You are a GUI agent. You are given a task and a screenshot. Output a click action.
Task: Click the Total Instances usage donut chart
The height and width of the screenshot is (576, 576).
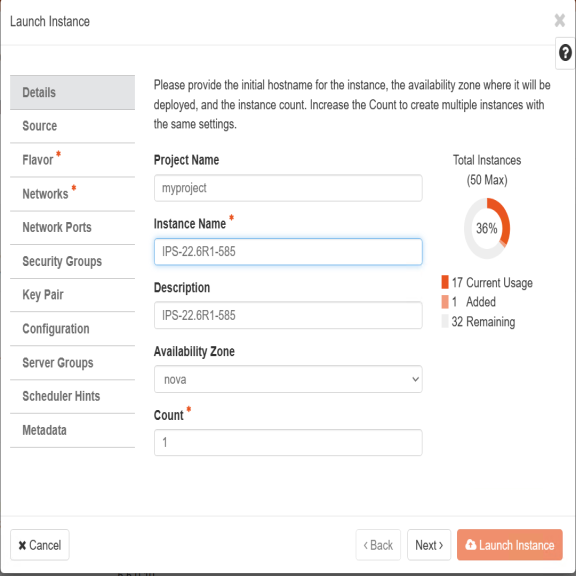pos(487,228)
